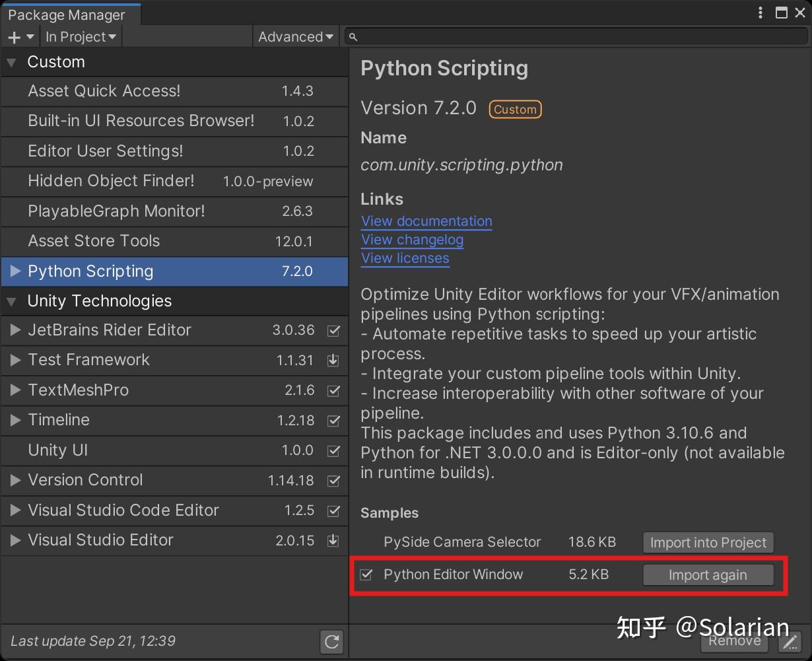The width and height of the screenshot is (812, 661).
Task: Uncheck the Python Editor Window sample
Action: tap(367, 575)
